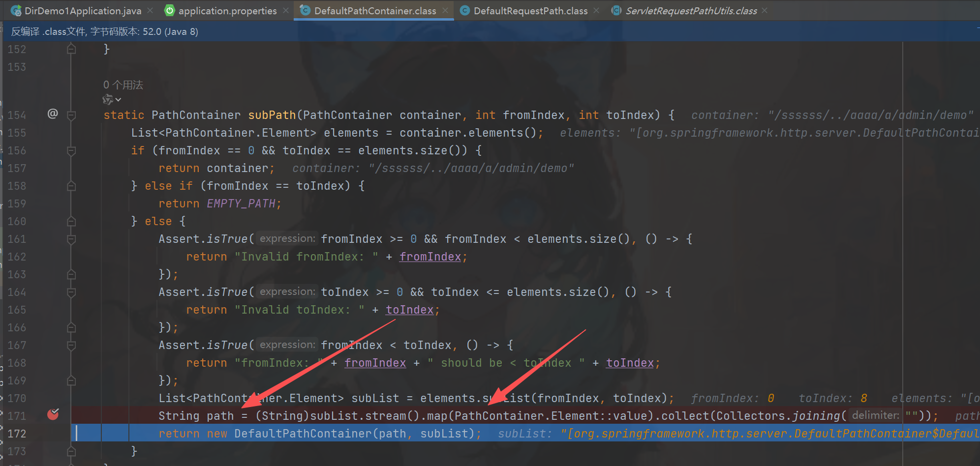
Task: Collapse the else block fold at line 160
Action: [x=71, y=222]
